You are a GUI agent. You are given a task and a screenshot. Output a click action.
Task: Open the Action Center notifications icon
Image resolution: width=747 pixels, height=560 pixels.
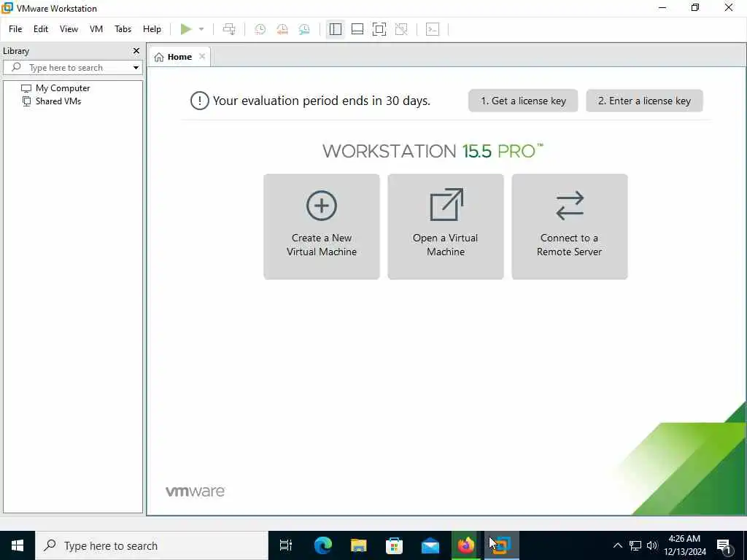tap(724, 545)
